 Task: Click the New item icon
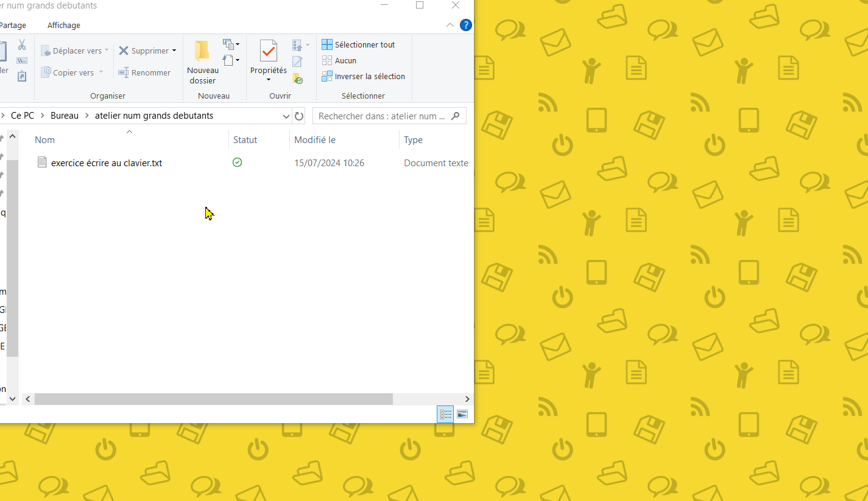click(228, 44)
